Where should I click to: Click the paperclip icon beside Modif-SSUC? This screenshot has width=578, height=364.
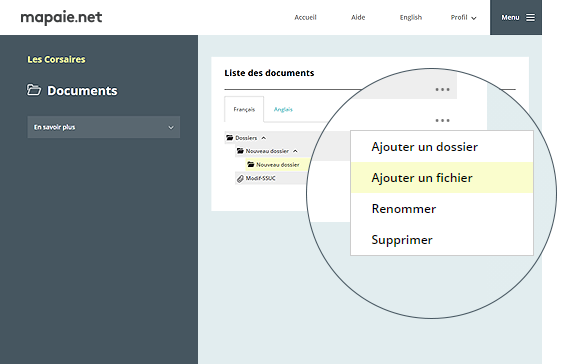tap(240, 178)
